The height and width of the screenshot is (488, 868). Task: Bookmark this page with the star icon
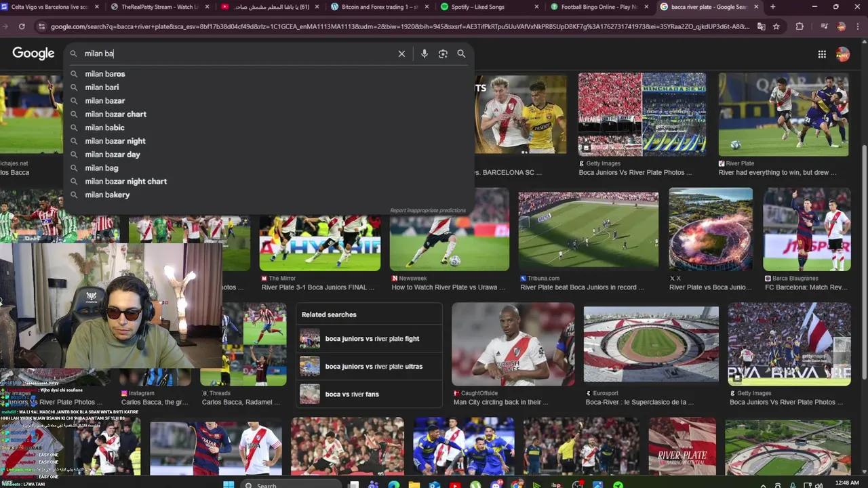(776, 26)
